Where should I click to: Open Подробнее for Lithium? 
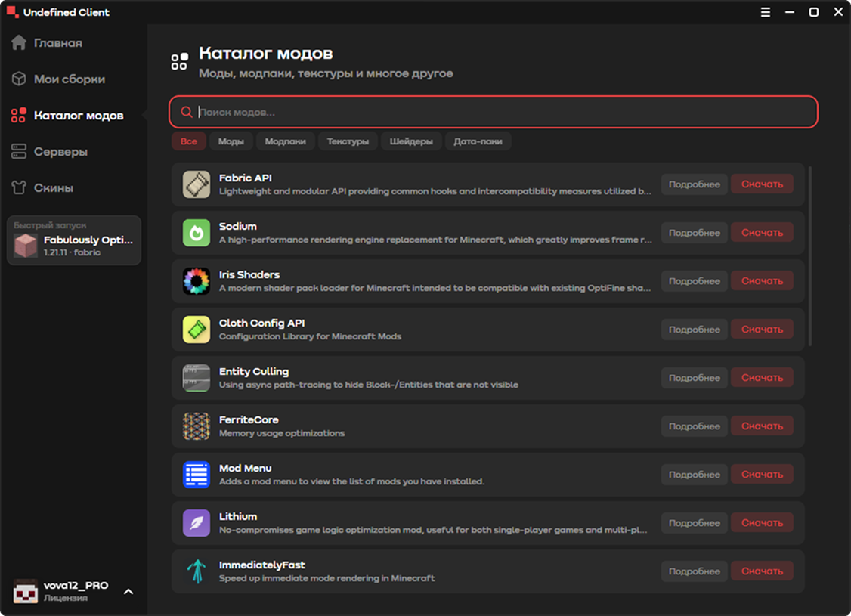(694, 522)
